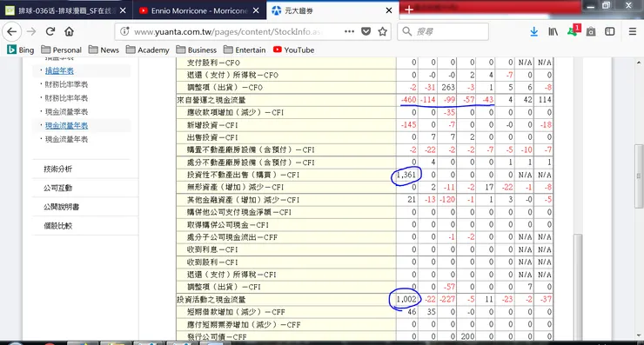Open the home page icon
Viewport: 644px width, 345px height.
click(69, 31)
